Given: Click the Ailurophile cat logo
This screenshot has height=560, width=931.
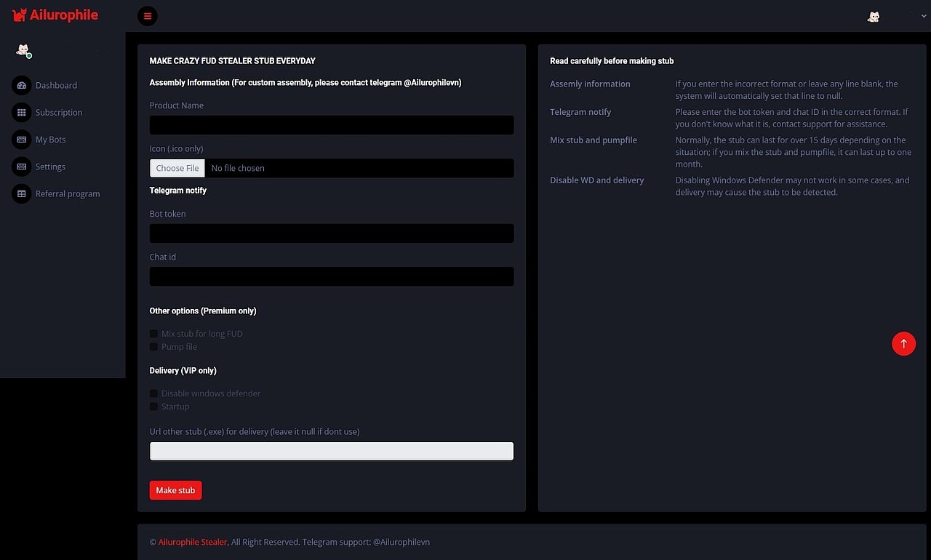Looking at the screenshot, I should pyautogui.click(x=20, y=15).
